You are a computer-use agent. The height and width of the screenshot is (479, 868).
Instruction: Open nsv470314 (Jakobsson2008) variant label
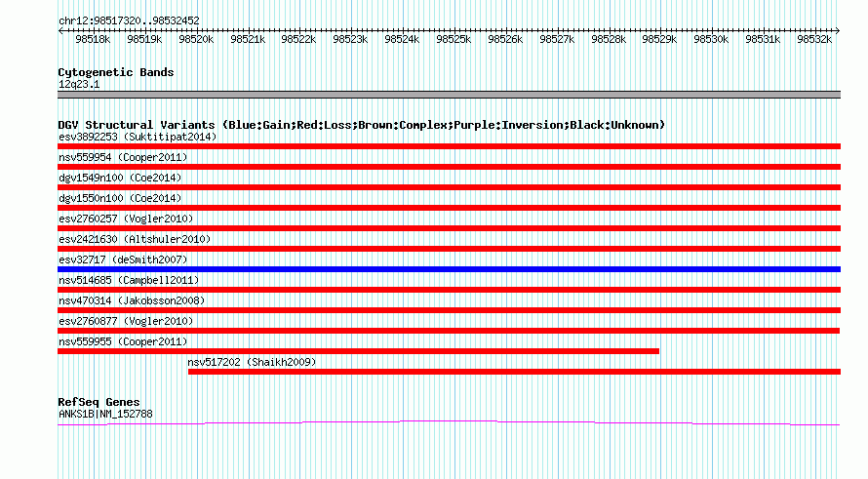click(x=132, y=300)
